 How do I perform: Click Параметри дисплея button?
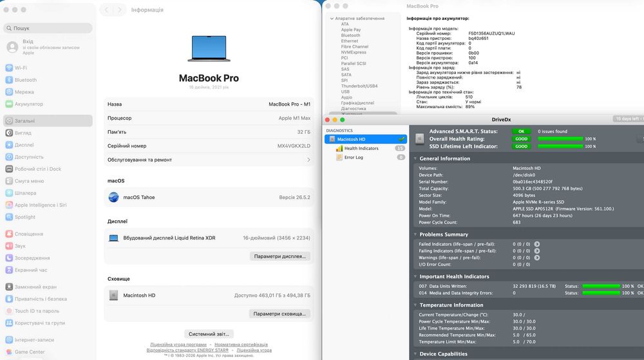coord(279,256)
